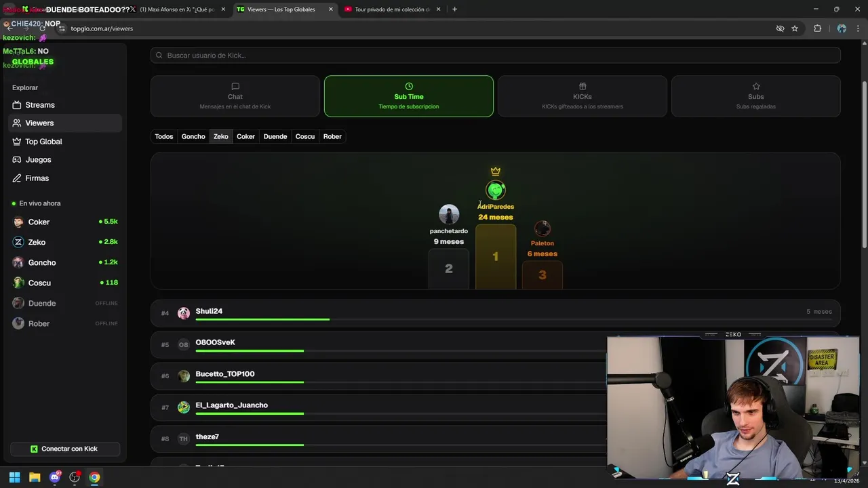Click Shull24's avatar in row #4
868x488 pixels.
[x=184, y=313]
